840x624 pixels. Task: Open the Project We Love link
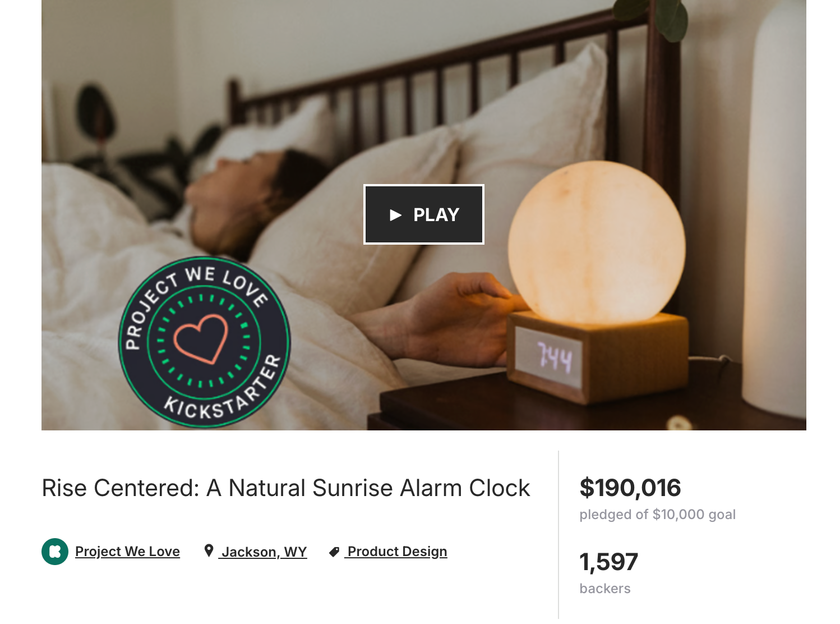pyautogui.click(x=127, y=552)
